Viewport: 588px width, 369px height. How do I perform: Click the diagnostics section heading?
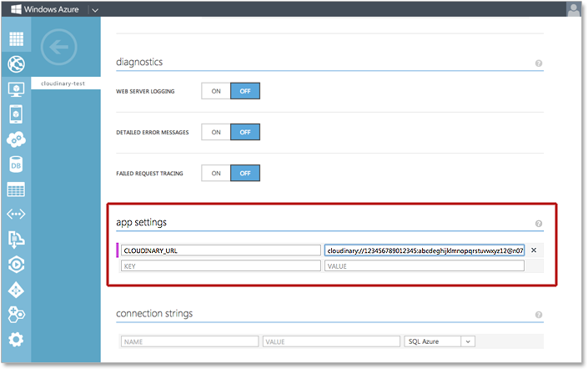[139, 62]
